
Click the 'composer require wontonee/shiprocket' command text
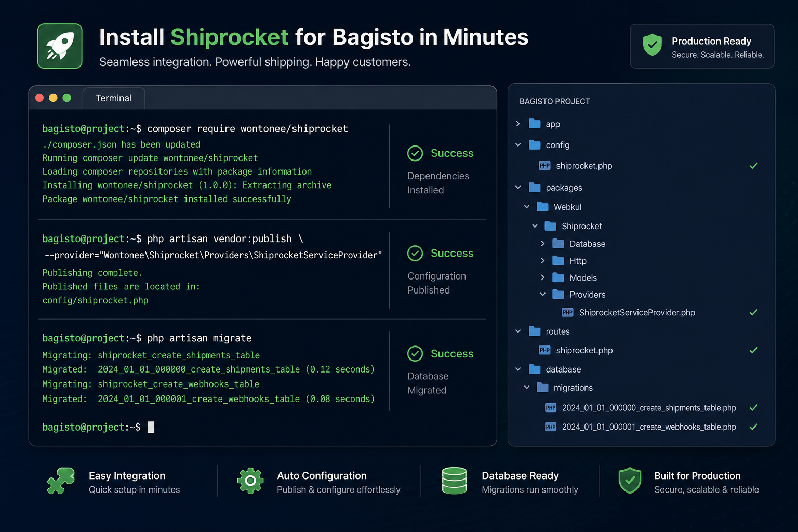pyautogui.click(x=247, y=129)
